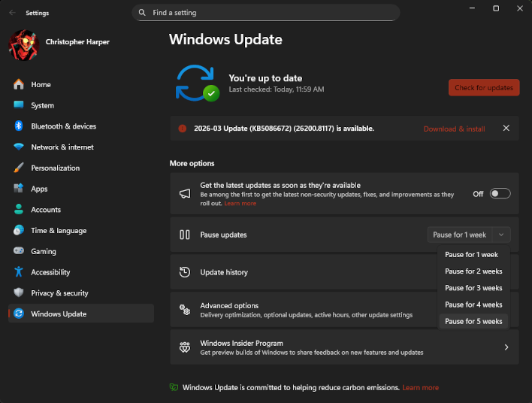Dismiss the KB5086672 update notification
532x403 pixels.
coord(506,128)
